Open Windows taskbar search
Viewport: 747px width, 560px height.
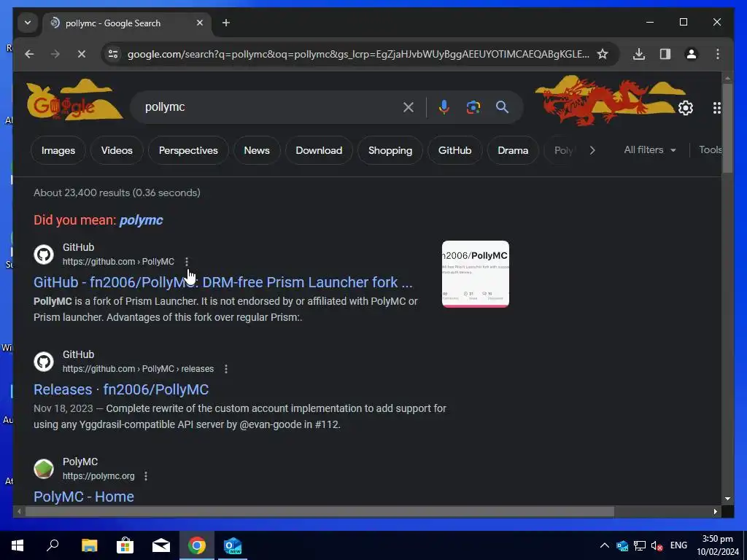(53, 545)
